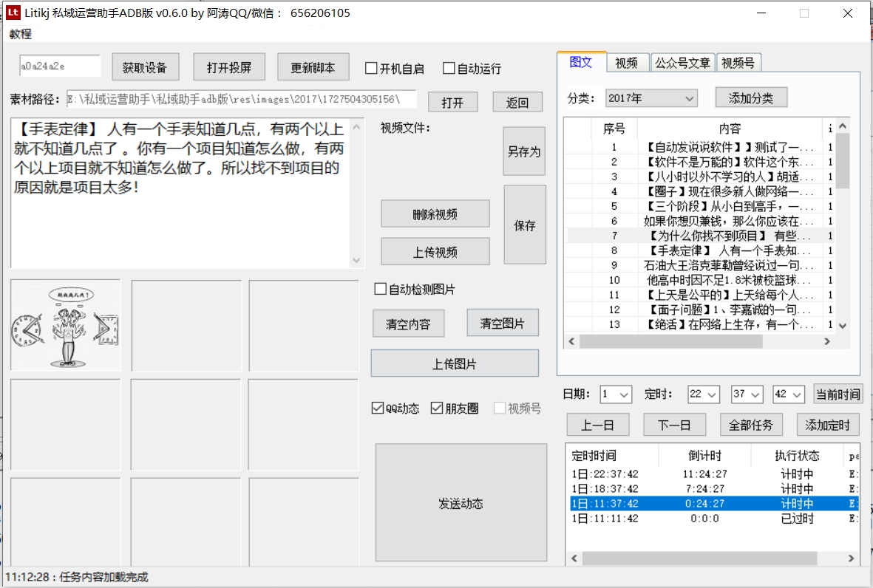The image size is (873, 588).
Task: Select the watch cartoon image thumbnail
Action: click(65, 326)
